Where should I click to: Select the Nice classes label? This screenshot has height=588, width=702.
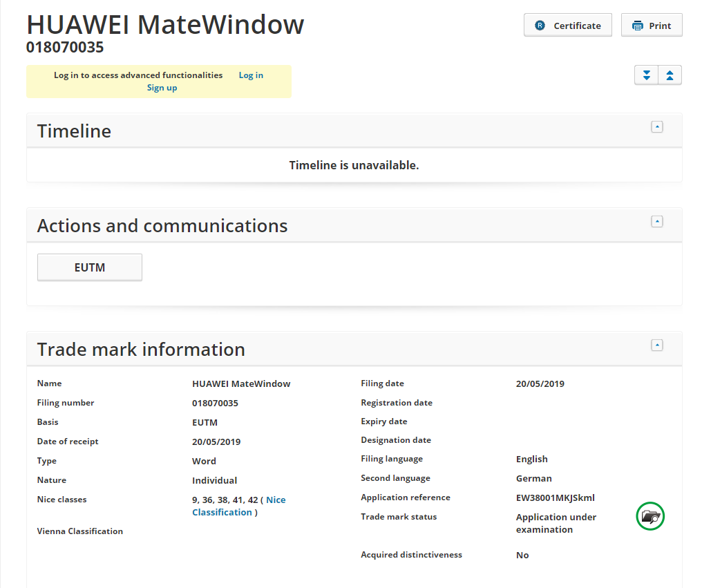[x=61, y=500]
